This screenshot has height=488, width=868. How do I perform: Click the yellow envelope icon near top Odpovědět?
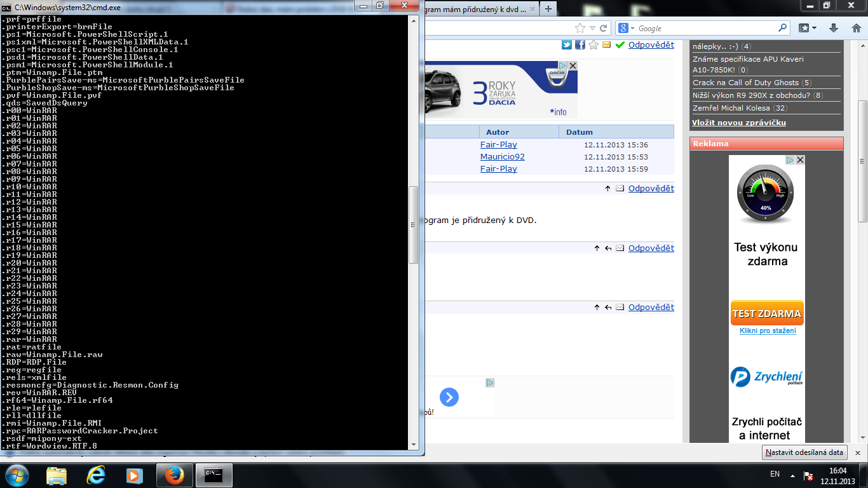point(606,45)
